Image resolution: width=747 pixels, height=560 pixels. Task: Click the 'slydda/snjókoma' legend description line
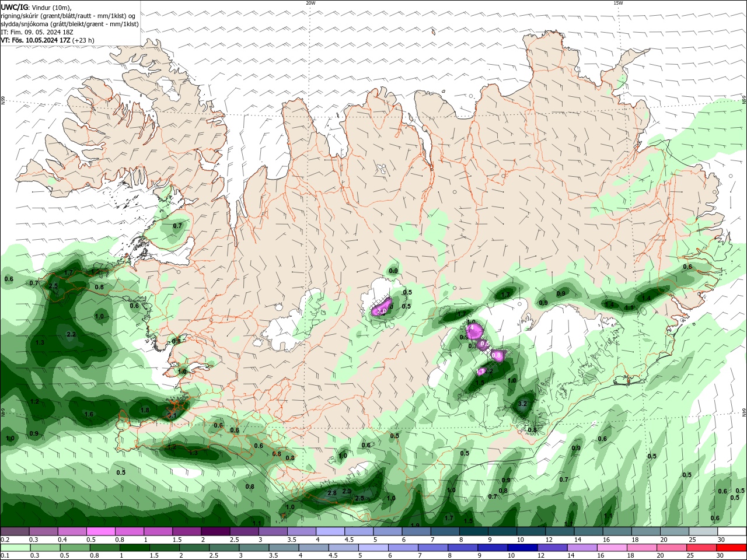[70, 24]
